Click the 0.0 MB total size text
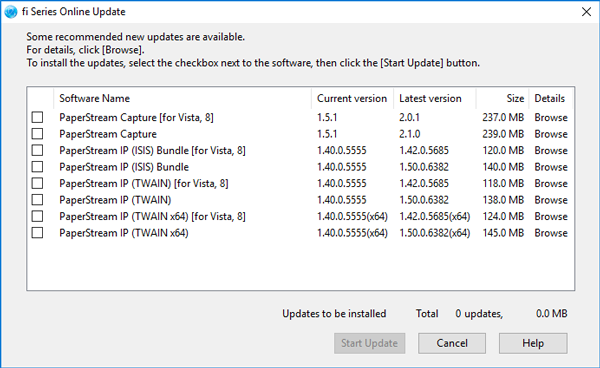The width and height of the screenshot is (600, 368). [x=551, y=314]
